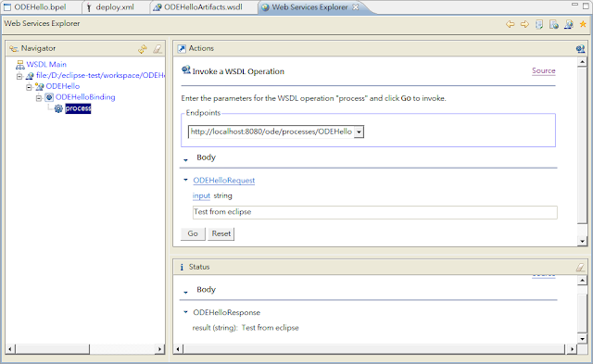Click the result value Test from eclipse

pos(270,328)
